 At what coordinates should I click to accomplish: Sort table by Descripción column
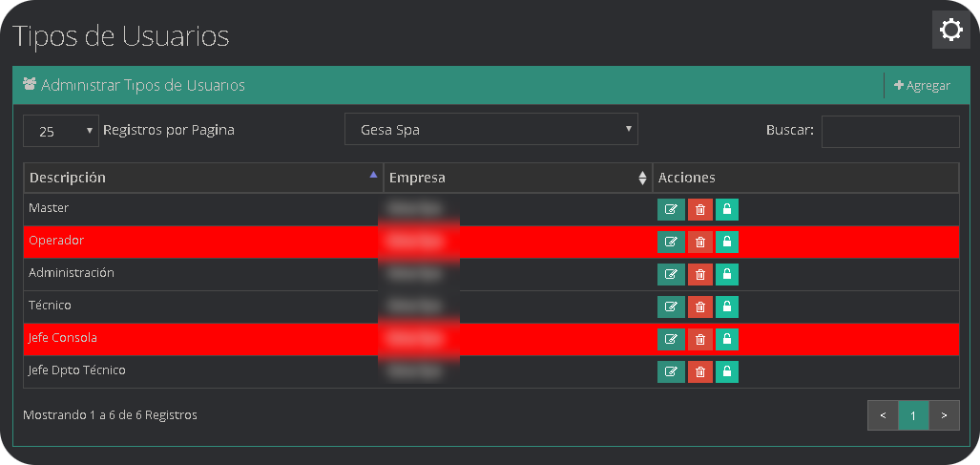pyautogui.click(x=203, y=178)
